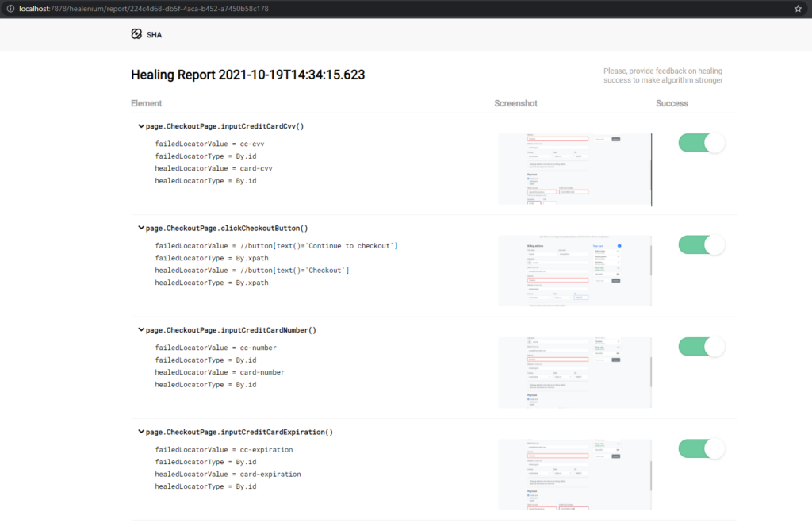Open screenshot thumbnail for clickCheckoutButton
Screen dimensions: 812x523
coord(575,271)
